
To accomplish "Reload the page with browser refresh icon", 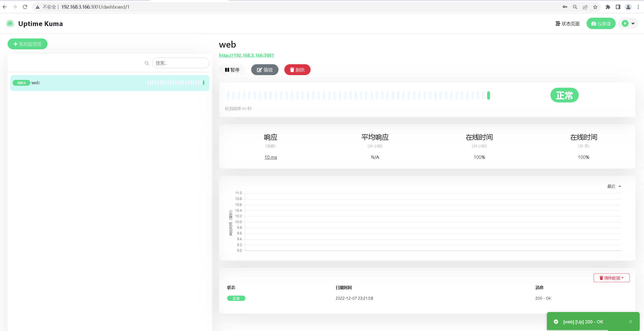I will 25,7.
